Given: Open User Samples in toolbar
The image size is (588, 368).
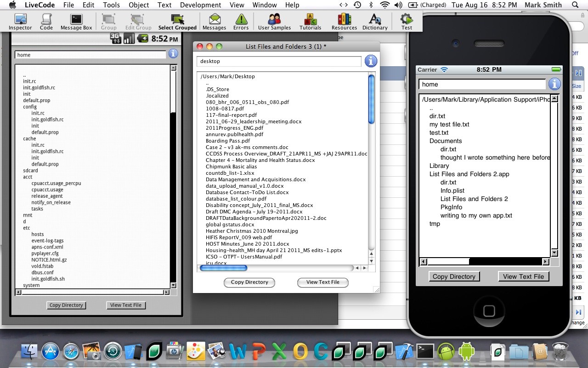Looking at the screenshot, I should pyautogui.click(x=274, y=21).
